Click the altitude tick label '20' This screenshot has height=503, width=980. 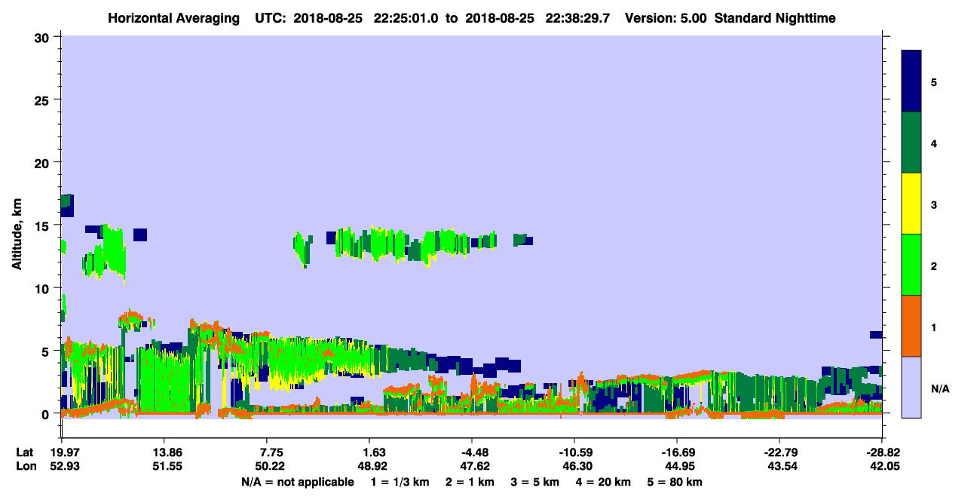pyautogui.click(x=44, y=163)
